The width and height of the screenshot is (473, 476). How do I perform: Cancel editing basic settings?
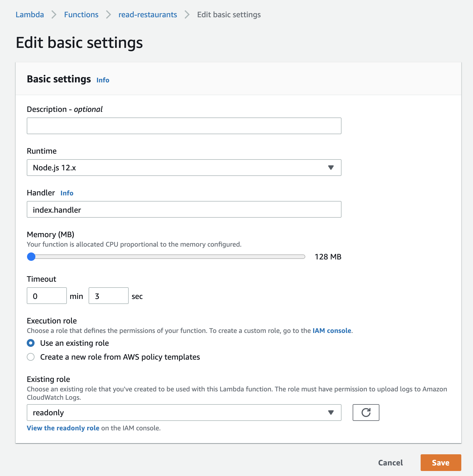click(390, 463)
